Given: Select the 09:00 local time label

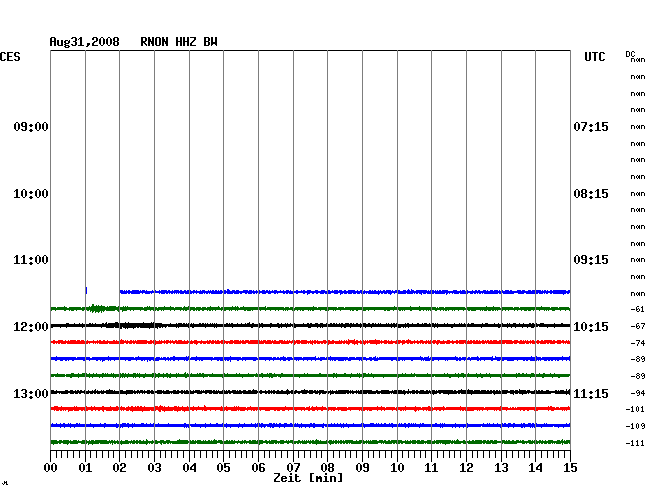Looking at the screenshot, I should click(31, 127).
